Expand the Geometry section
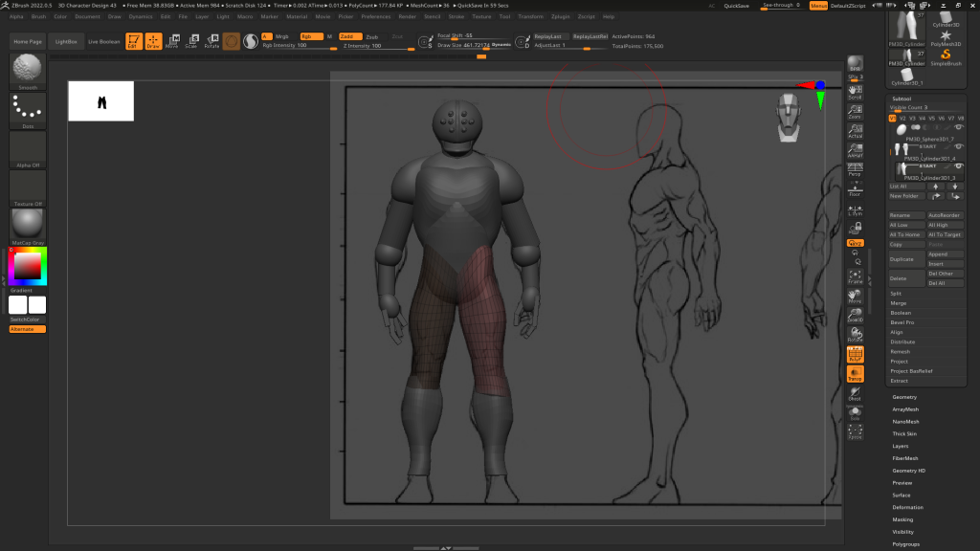 [904, 397]
